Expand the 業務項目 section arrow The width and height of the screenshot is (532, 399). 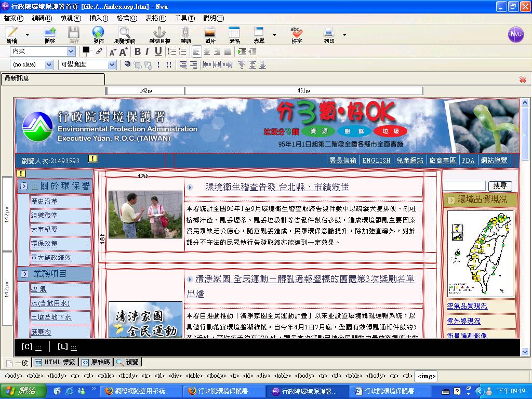(24, 274)
